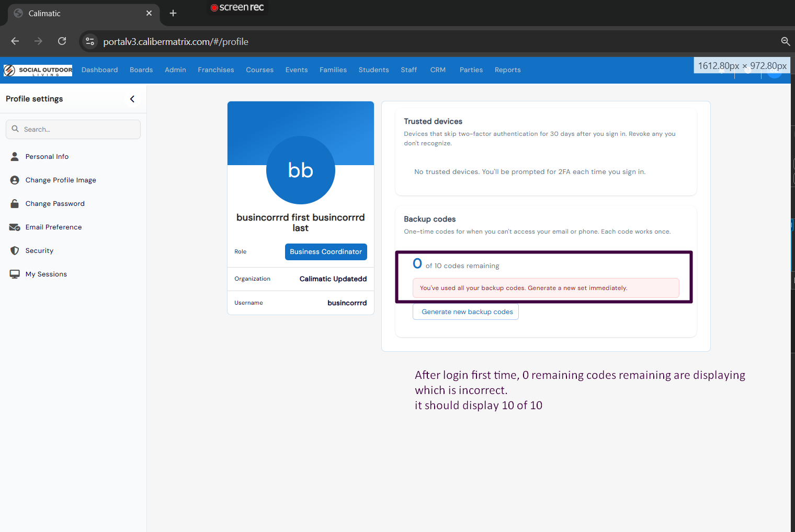
Task: Click the 'busincorrrd' username value
Action: click(347, 303)
